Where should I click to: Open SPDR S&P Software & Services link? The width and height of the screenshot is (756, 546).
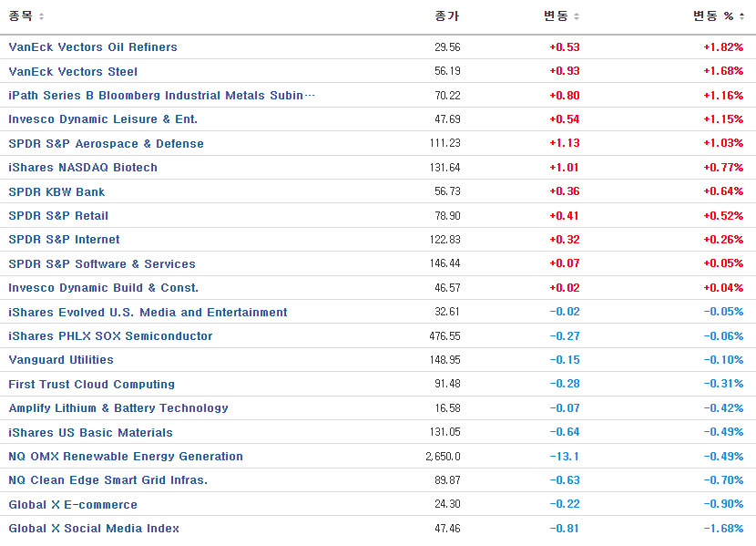coord(102,263)
